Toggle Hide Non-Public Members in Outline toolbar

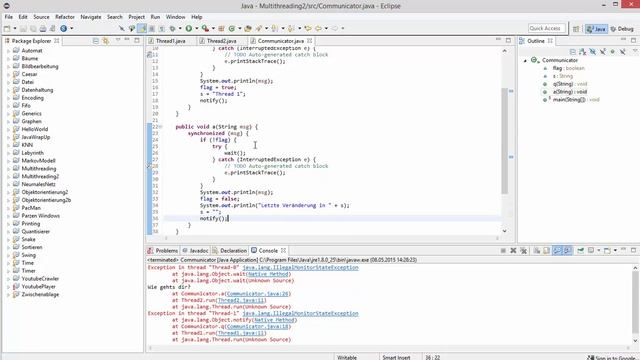(613, 52)
